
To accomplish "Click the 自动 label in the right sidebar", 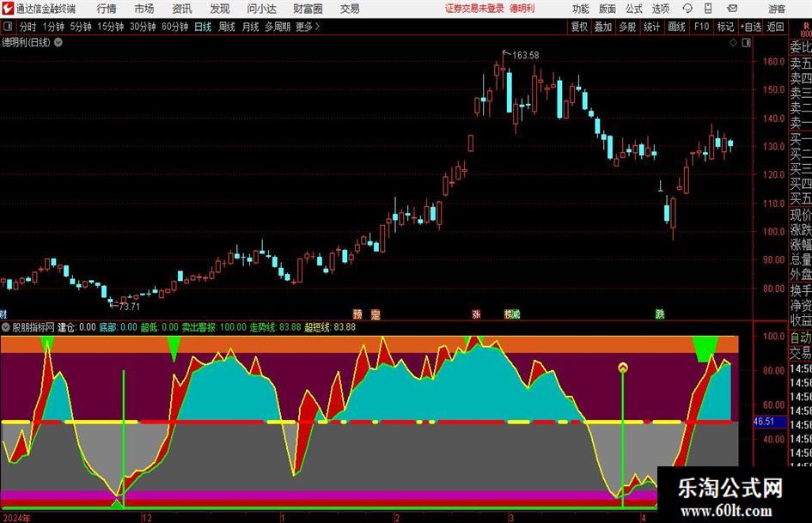I will pyautogui.click(x=801, y=338).
